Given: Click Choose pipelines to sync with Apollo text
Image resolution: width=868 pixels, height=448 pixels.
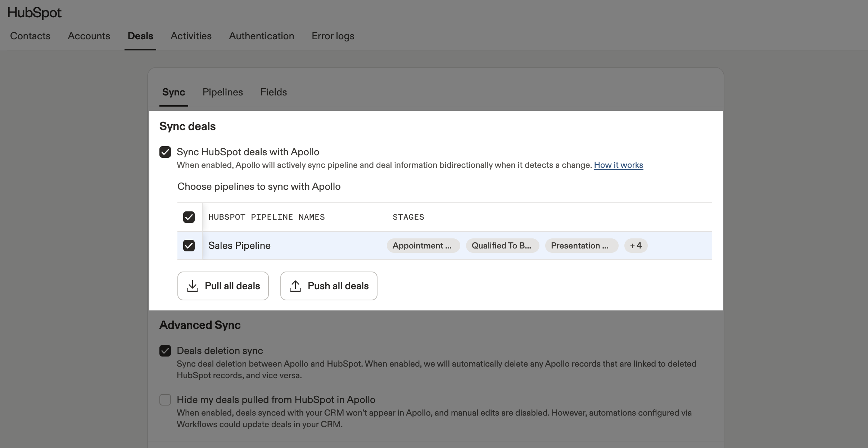Looking at the screenshot, I should pos(259,187).
